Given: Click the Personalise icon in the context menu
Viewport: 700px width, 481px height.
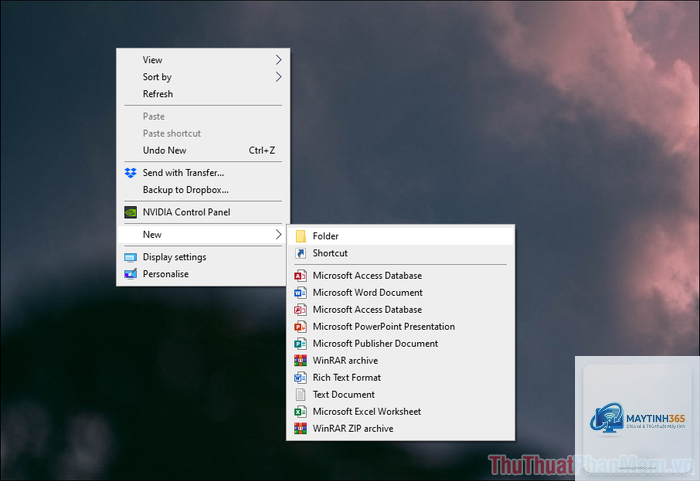Looking at the screenshot, I should (130, 274).
